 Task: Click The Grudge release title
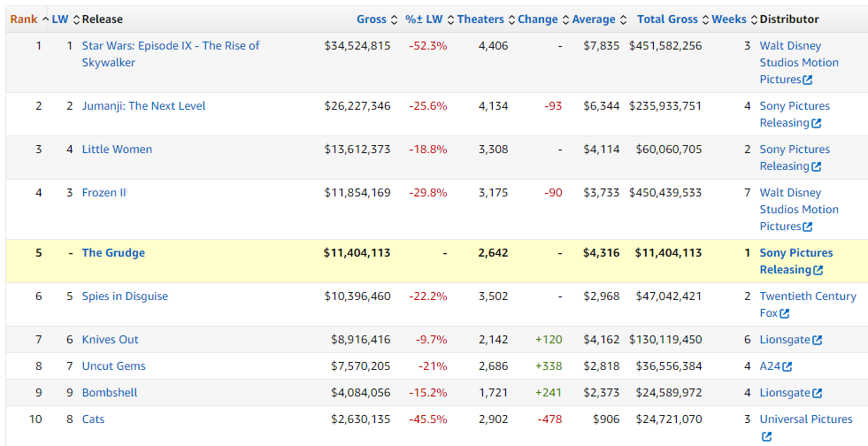pos(113,253)
